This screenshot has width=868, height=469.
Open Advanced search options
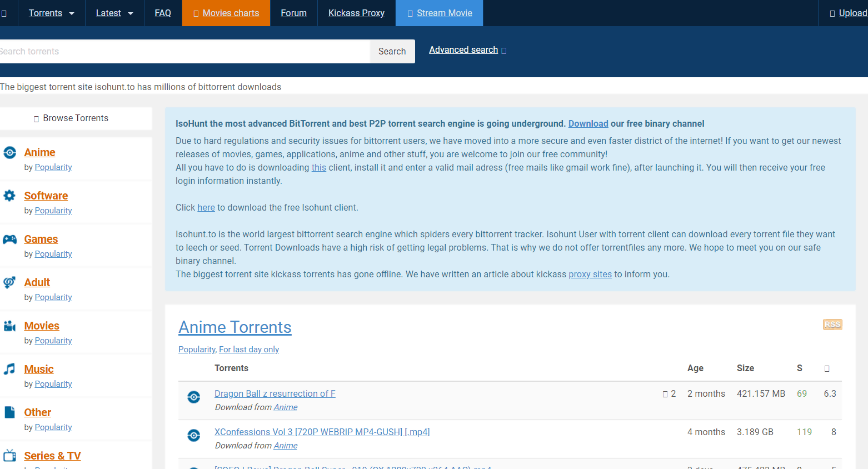467,50
